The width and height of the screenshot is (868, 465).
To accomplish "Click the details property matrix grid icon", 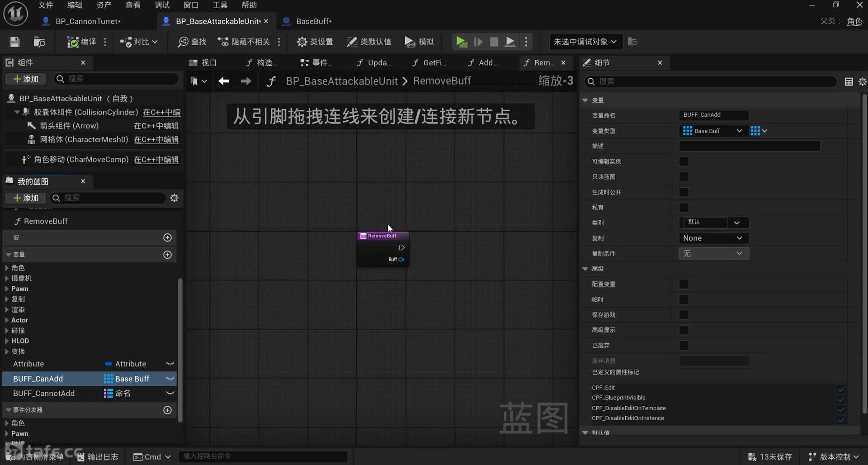I will pos(849,81).
